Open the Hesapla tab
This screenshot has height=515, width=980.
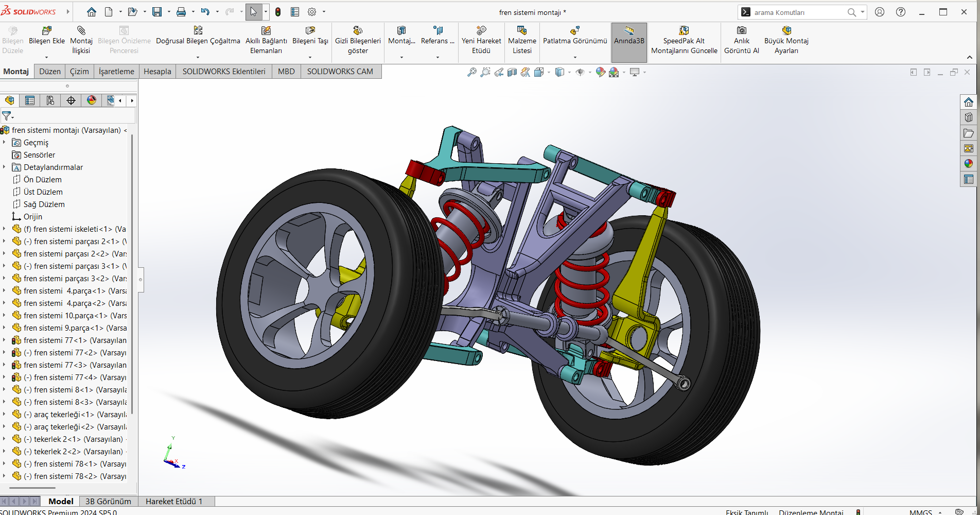[x=157, y=71]
